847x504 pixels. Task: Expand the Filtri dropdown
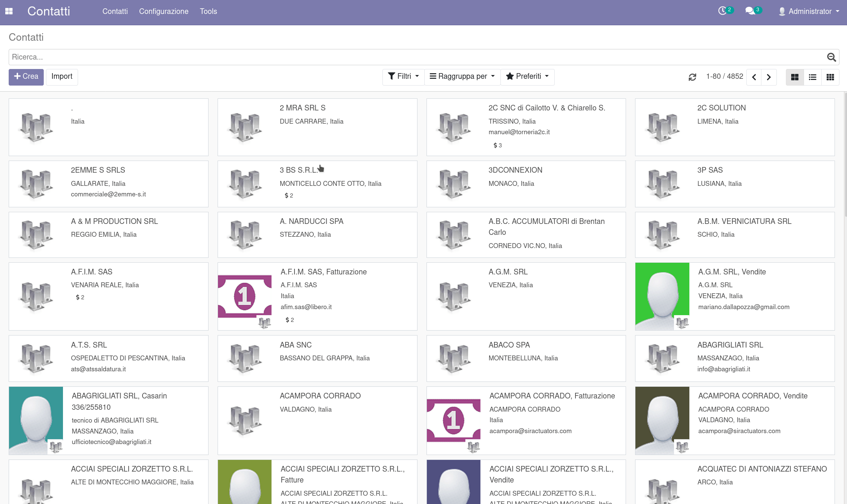pos(403,77)
